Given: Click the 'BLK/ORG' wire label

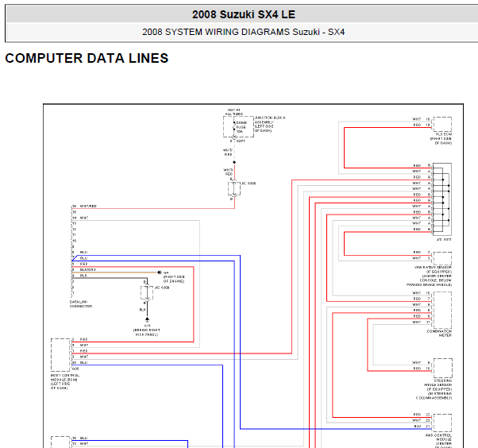Looking at the screenshot, I should [x=88, y=269].
